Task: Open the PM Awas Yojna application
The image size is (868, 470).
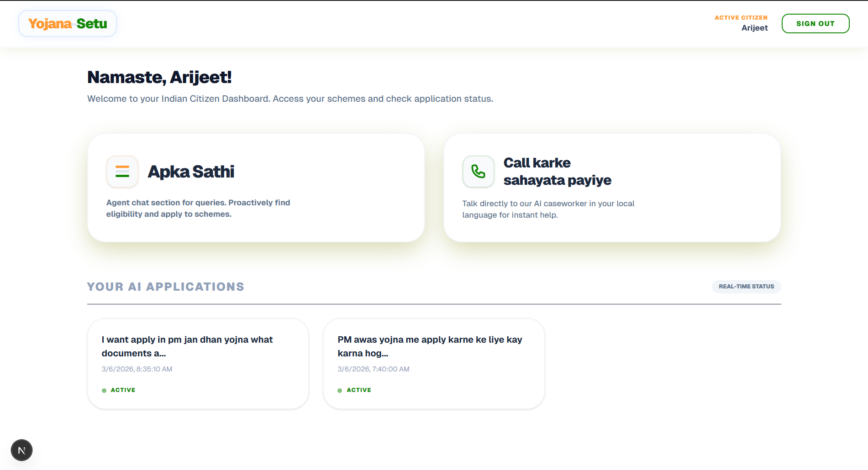Action: click(430, 346)
